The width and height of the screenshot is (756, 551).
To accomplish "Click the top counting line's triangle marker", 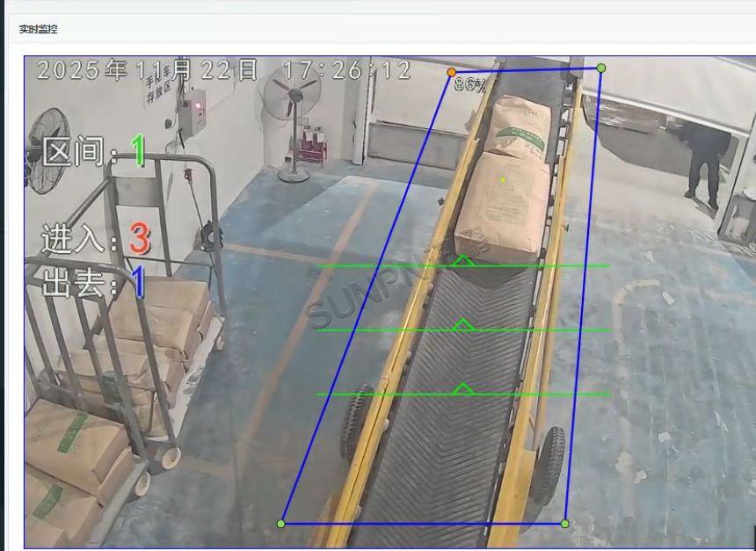I will (x=462, y=261).
